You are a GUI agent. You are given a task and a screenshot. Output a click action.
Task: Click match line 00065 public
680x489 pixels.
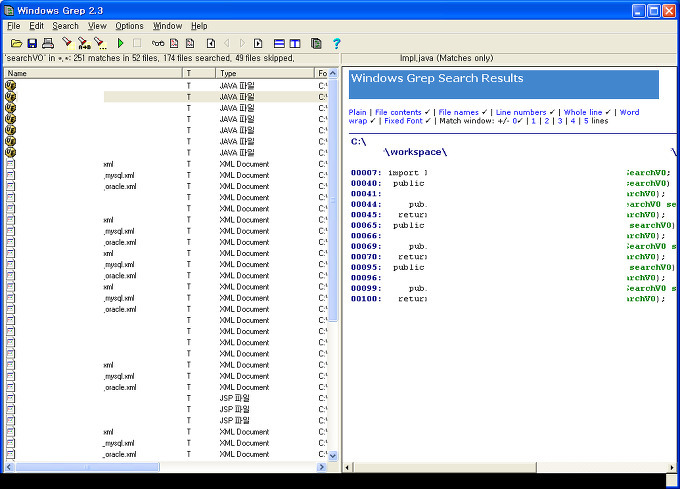512,225
